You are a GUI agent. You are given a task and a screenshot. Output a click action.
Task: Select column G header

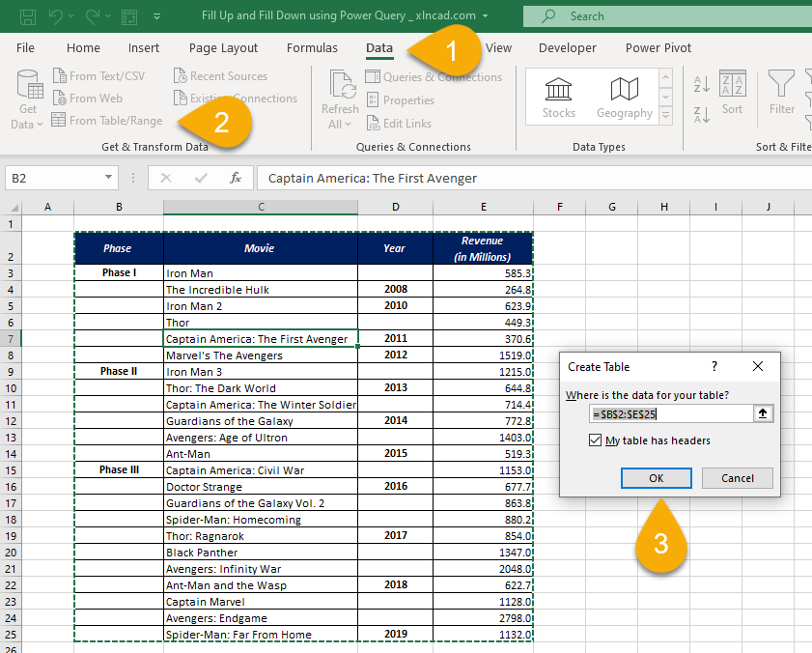pos(612,207)
